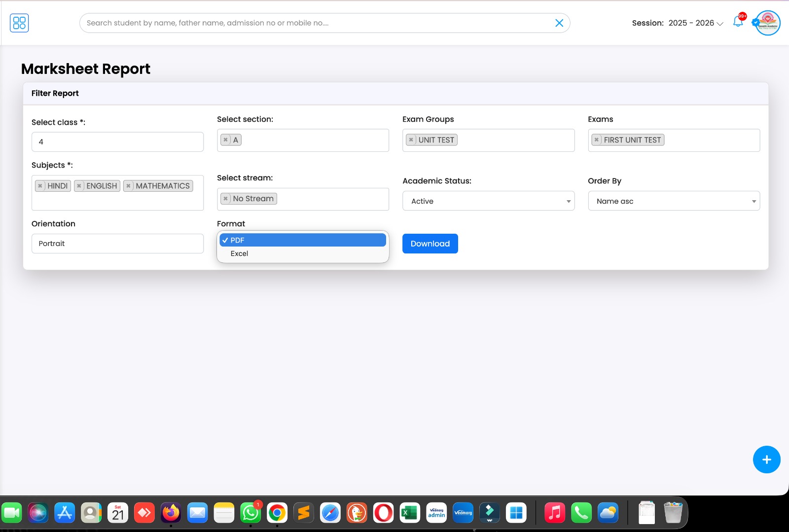The height and width of the screenshot is (532, 789).
Task: Click the student search input field
Action: [296, 23]
